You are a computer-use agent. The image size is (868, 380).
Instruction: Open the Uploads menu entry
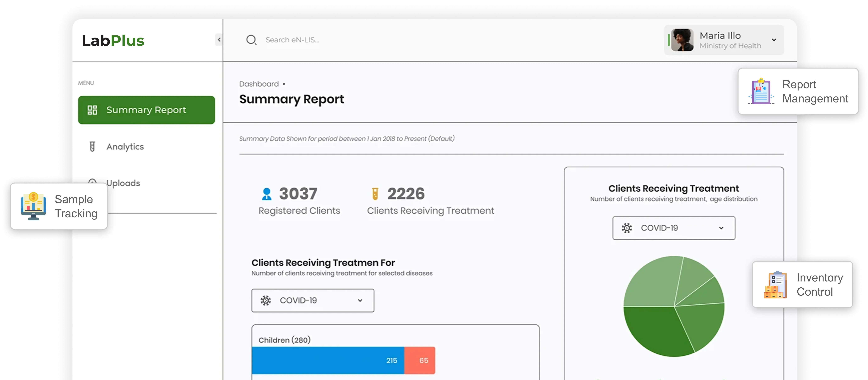[123, 183]
